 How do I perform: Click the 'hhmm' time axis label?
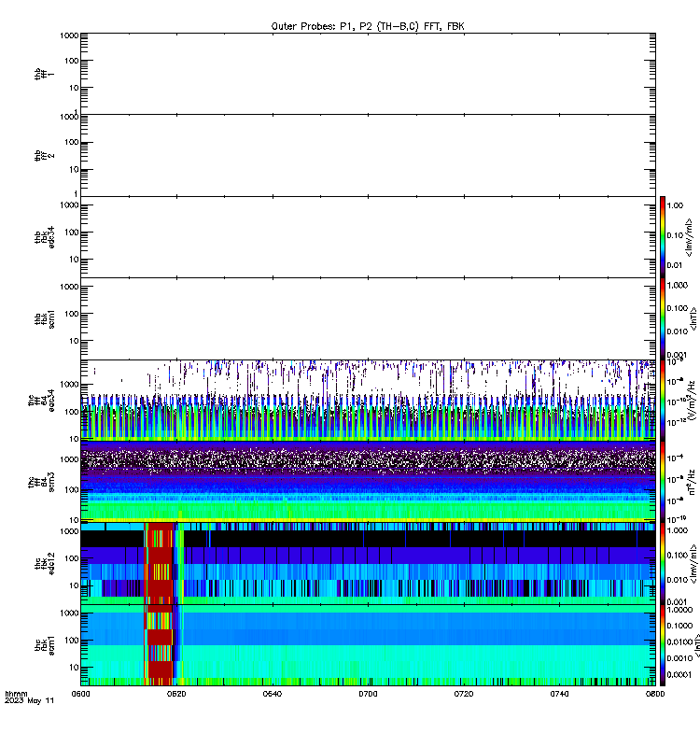[16, 694]
